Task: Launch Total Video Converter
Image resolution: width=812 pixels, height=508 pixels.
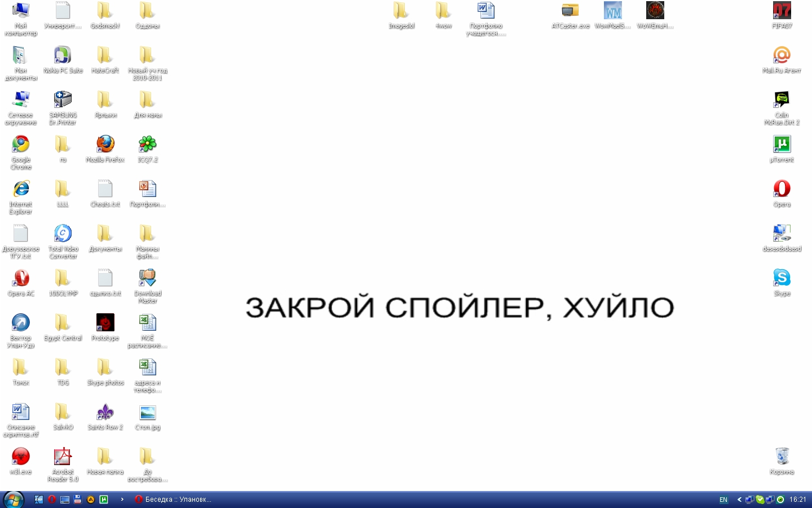Action: (x=63, y=234)
